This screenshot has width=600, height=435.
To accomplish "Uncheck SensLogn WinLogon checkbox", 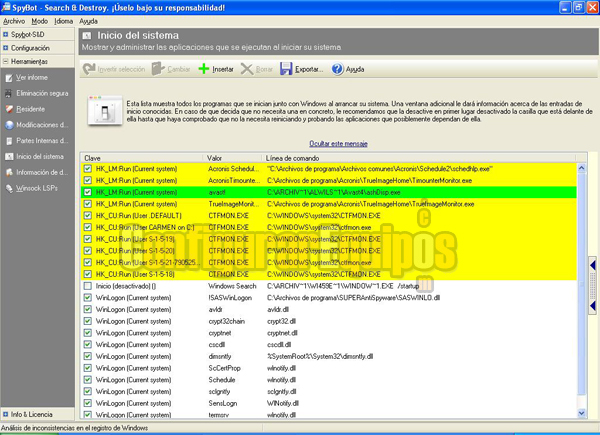I will point(88,403).
